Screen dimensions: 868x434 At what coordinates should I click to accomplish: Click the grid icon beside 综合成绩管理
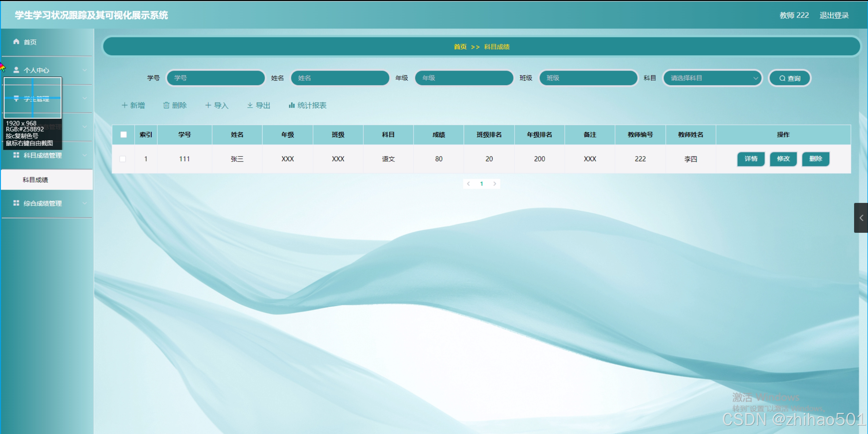click(x=16, y=203)
